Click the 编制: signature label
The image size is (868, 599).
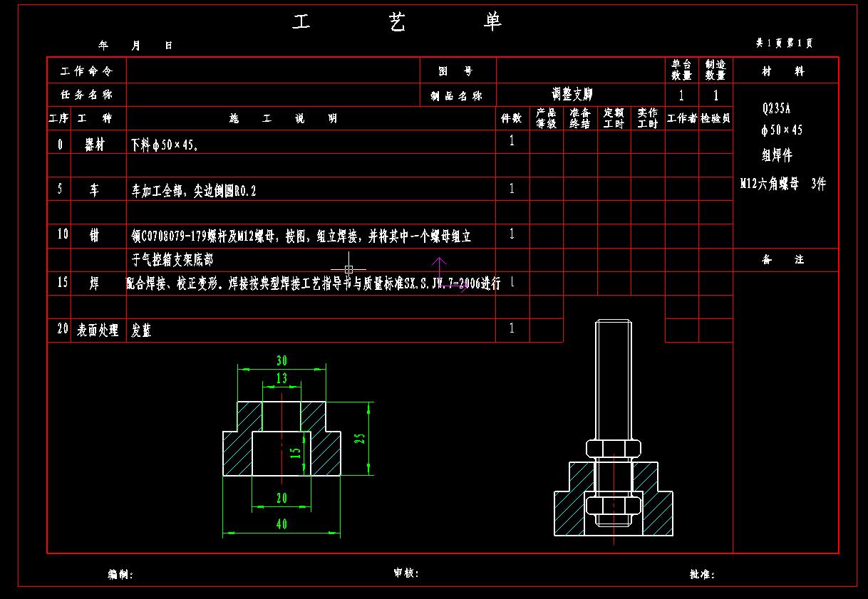(x=120, y=575)
